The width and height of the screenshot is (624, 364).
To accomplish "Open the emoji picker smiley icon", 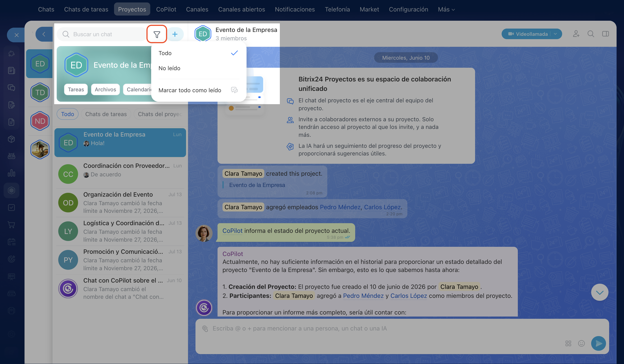I will coord(581,343).
